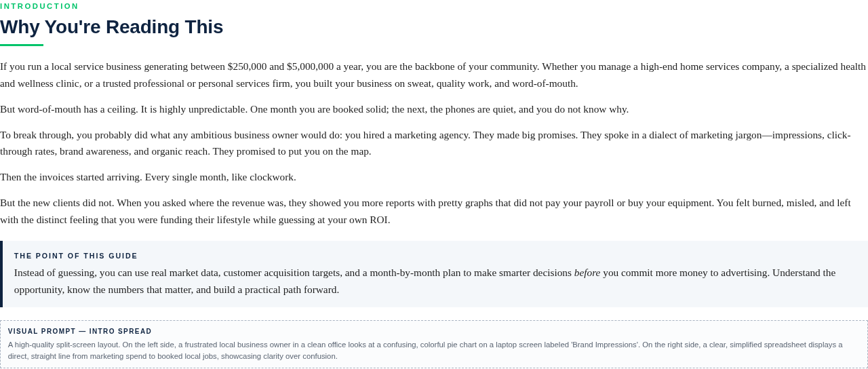Click the callout text starting 'Instead of guessing'

425,281
